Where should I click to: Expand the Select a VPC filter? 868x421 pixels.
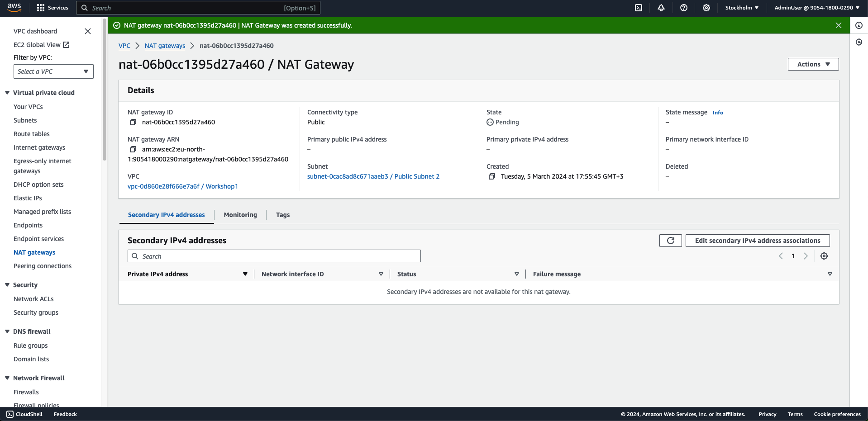[53, 71]
